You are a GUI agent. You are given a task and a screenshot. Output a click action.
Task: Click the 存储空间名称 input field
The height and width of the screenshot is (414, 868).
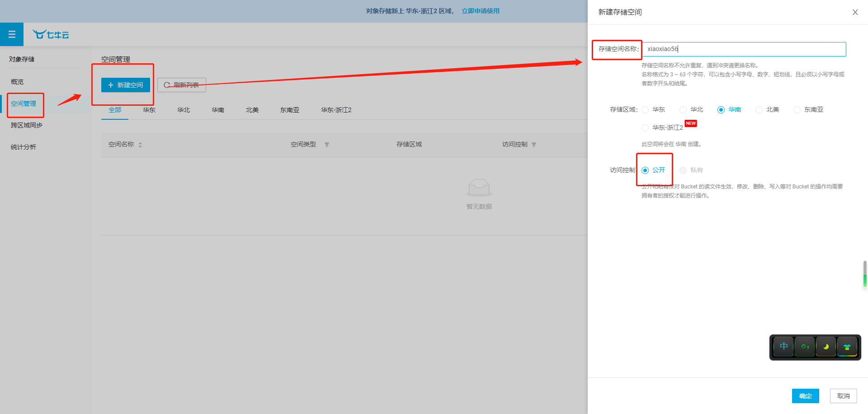click(x=744, y=49)
